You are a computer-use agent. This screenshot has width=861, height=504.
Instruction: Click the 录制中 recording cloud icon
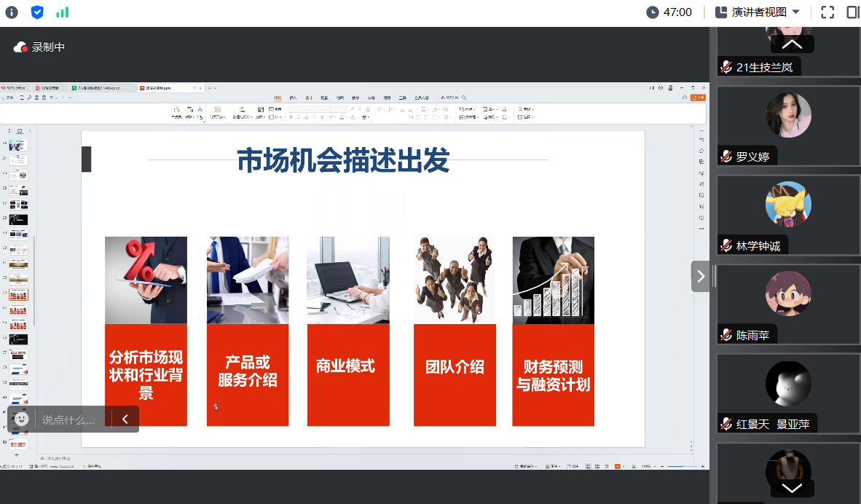pyautogui.click(x=20, y=47)
